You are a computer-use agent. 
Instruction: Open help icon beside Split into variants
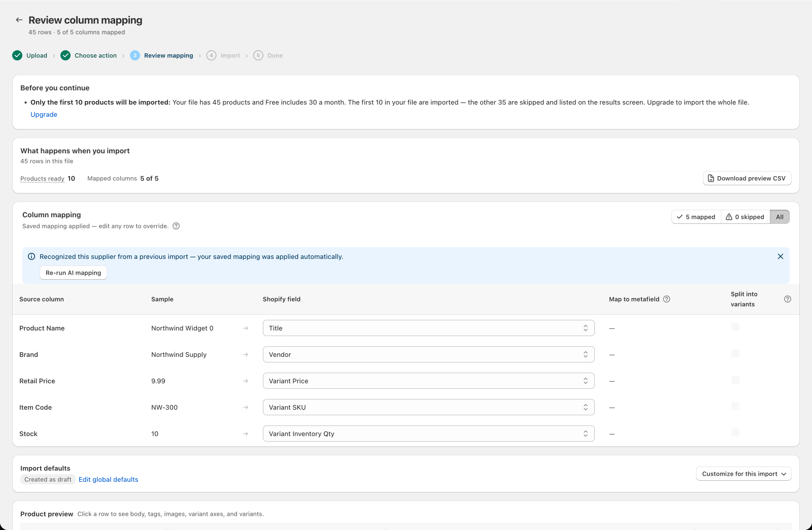point(788,299)
